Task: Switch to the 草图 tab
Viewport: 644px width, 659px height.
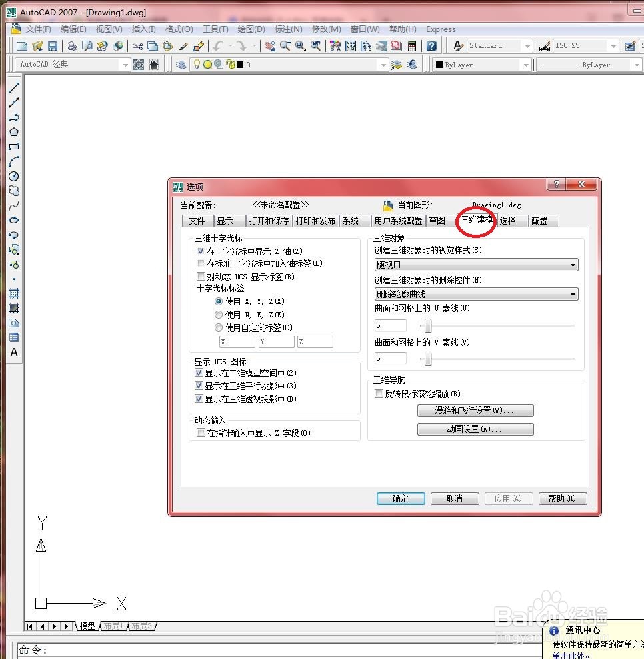Action: coord(441,221)
